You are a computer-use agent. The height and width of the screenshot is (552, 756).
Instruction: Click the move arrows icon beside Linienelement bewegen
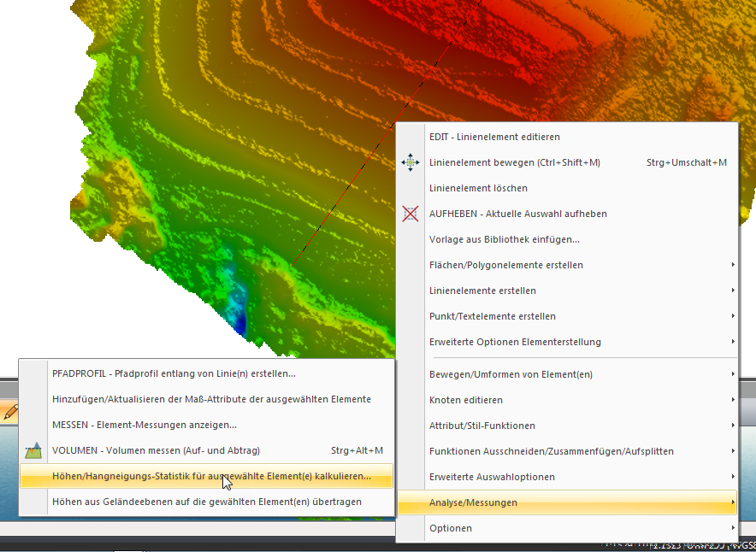410,163
